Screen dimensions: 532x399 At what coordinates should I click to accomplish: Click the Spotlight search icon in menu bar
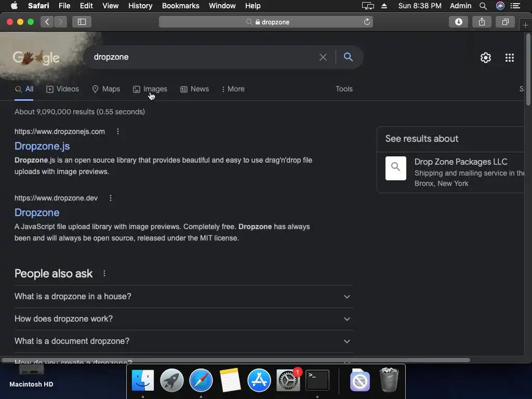[x=483, y=6]
